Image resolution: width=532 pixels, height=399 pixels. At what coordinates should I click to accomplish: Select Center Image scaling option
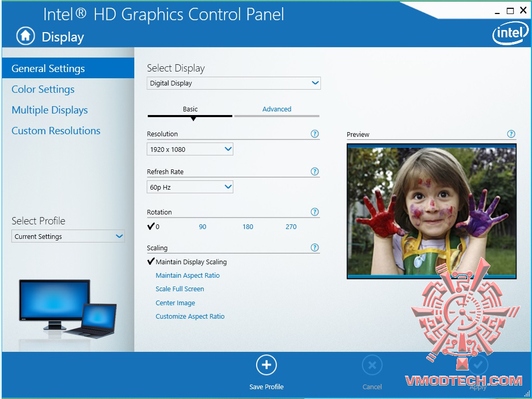click(175, 303)
